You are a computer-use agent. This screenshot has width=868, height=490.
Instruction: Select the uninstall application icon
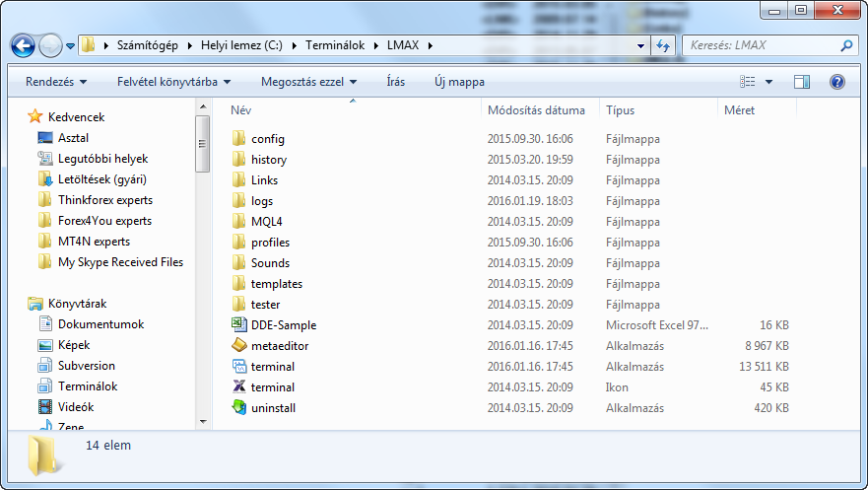(x=238, y=407)
